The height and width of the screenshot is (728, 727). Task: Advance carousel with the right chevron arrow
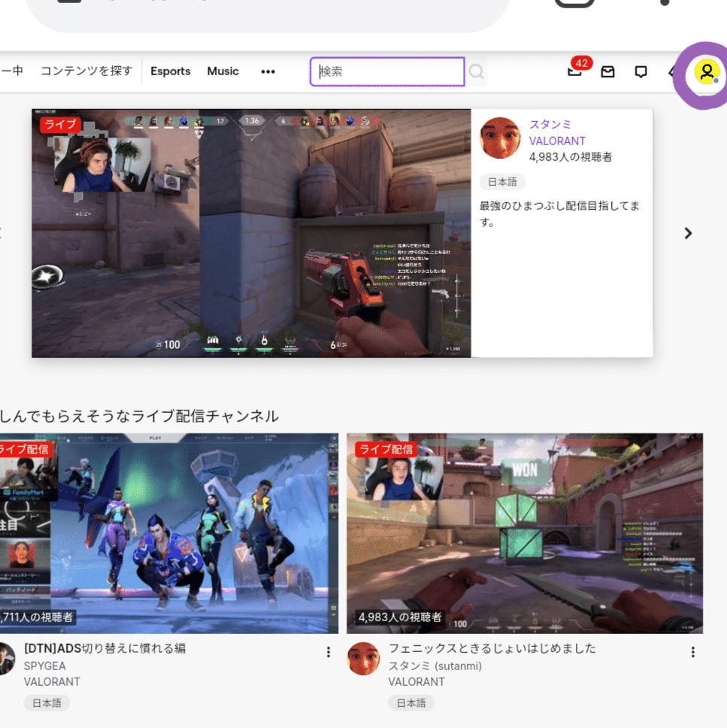pos(688,233)
